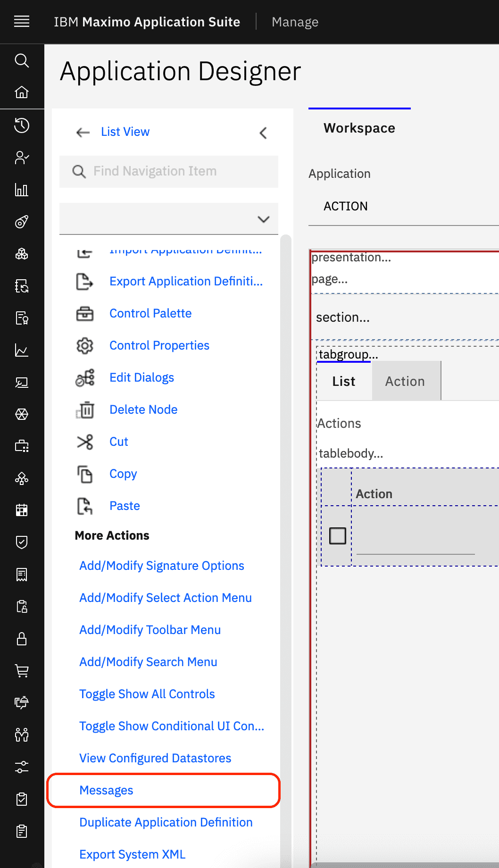Click the ACTION application name value

coord(346,206)
